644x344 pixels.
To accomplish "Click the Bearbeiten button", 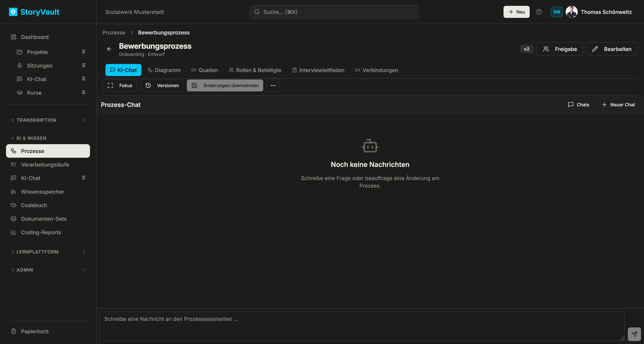I will coord(612,49).
